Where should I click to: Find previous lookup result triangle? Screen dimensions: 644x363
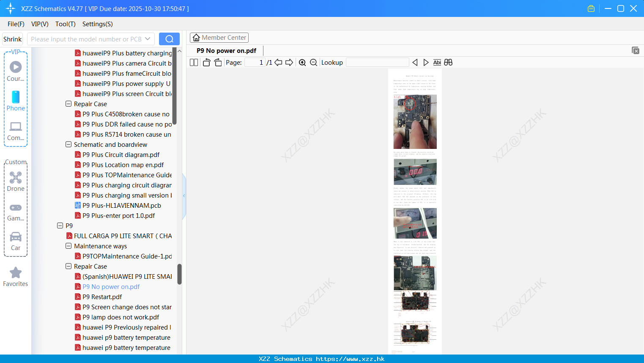coord(415,63)
